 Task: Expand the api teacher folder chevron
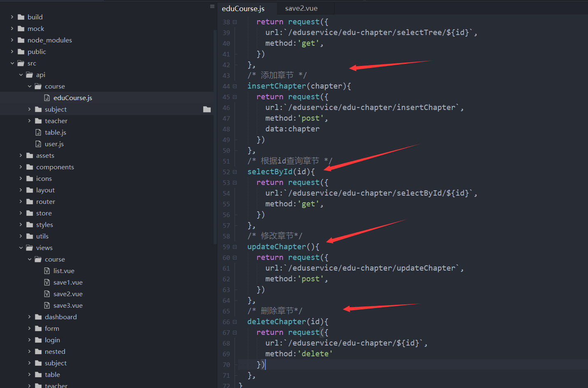[x=29, y=121]
